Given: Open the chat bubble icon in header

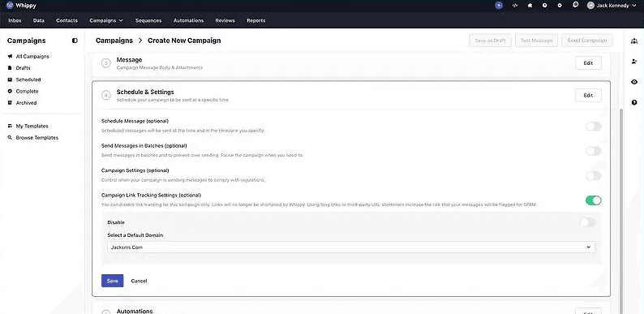Looking at the screenshot, I should point(575,5).
